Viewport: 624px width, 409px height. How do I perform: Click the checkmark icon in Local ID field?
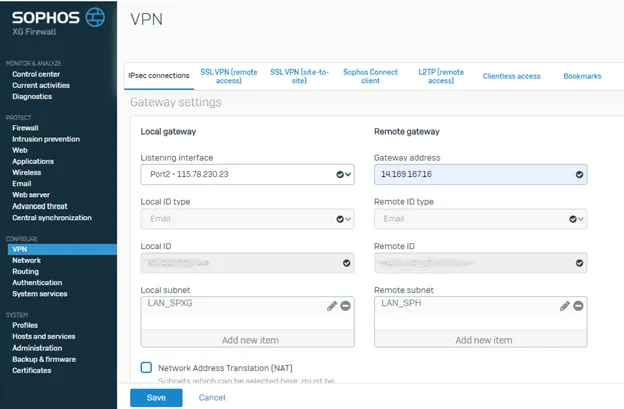pyautogui.click(x=346, y=263)
